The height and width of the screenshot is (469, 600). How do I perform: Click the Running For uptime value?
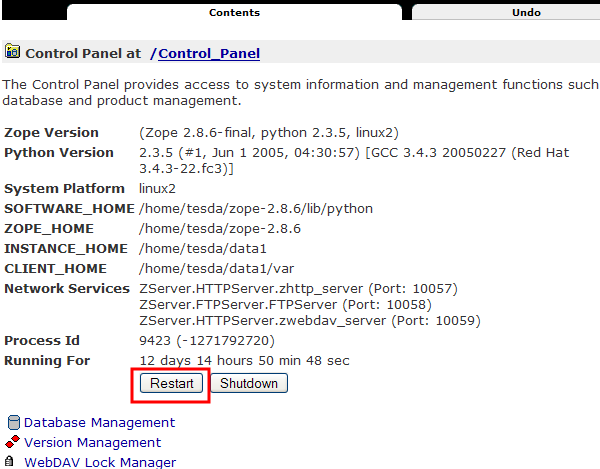[244, 361]
